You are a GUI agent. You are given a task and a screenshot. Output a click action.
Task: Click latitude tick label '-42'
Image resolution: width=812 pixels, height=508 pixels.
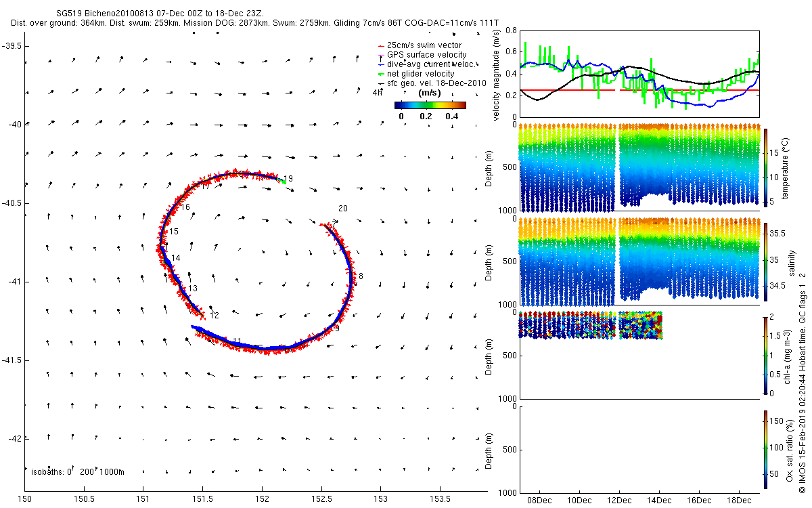[14, 439]
